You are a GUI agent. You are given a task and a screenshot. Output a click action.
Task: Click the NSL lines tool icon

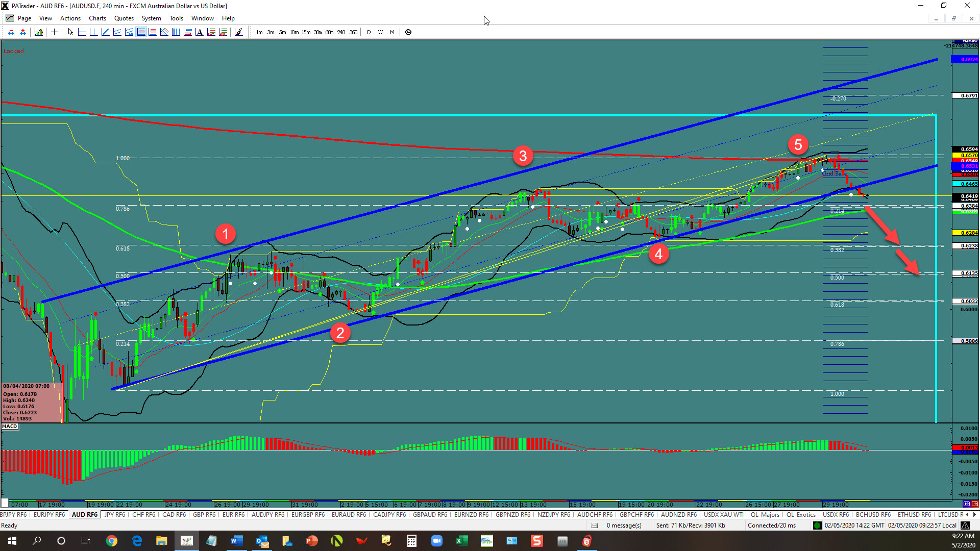[223, 32]
